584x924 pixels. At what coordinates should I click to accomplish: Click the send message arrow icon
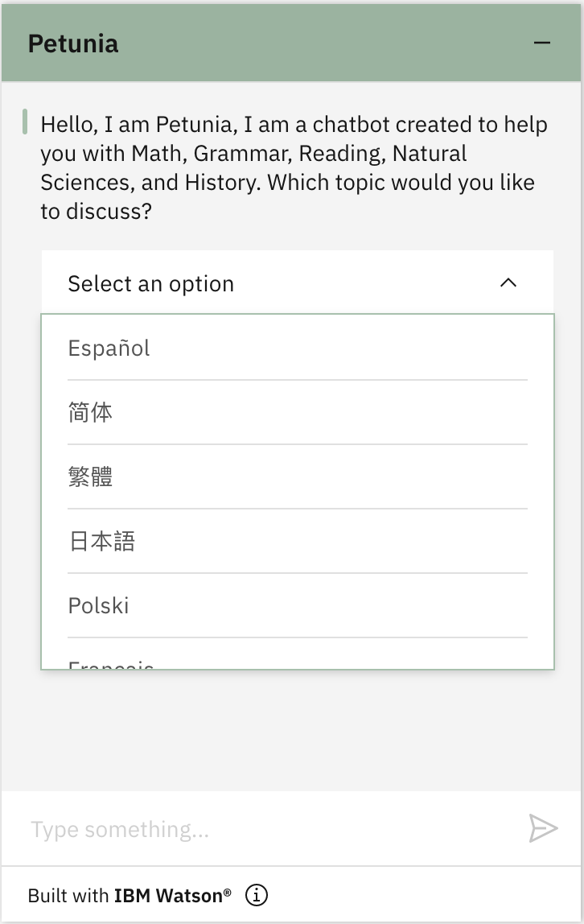(x=543, y=828)
